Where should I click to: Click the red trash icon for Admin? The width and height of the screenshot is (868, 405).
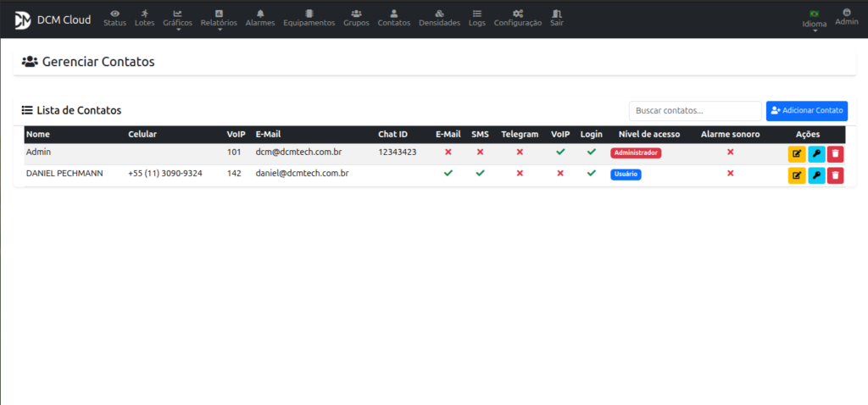[x=836, y=153]
